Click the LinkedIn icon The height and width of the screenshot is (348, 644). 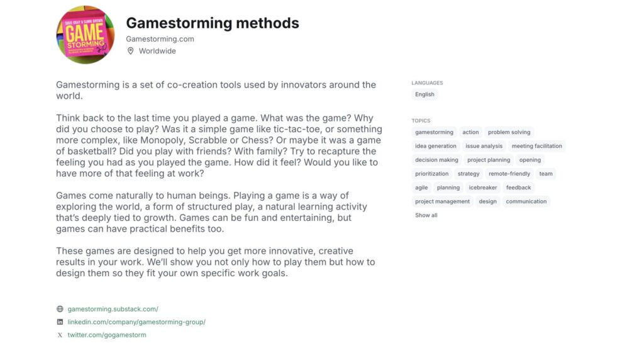pos(60,322)
